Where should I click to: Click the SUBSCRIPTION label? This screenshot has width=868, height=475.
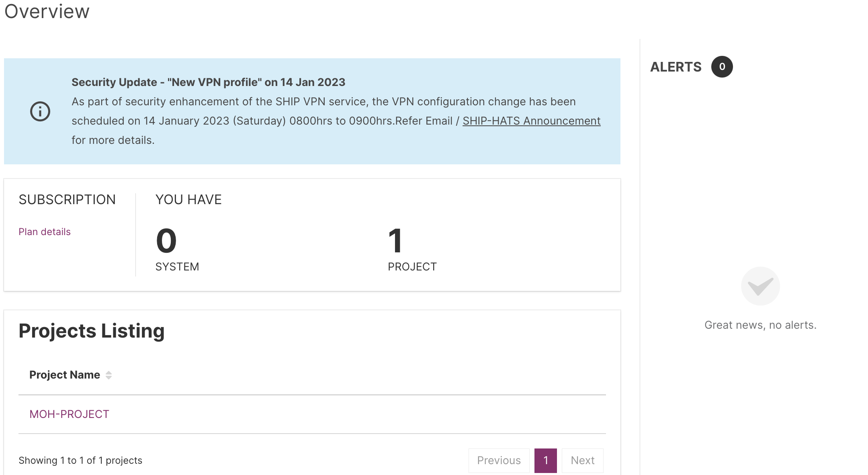67,200
